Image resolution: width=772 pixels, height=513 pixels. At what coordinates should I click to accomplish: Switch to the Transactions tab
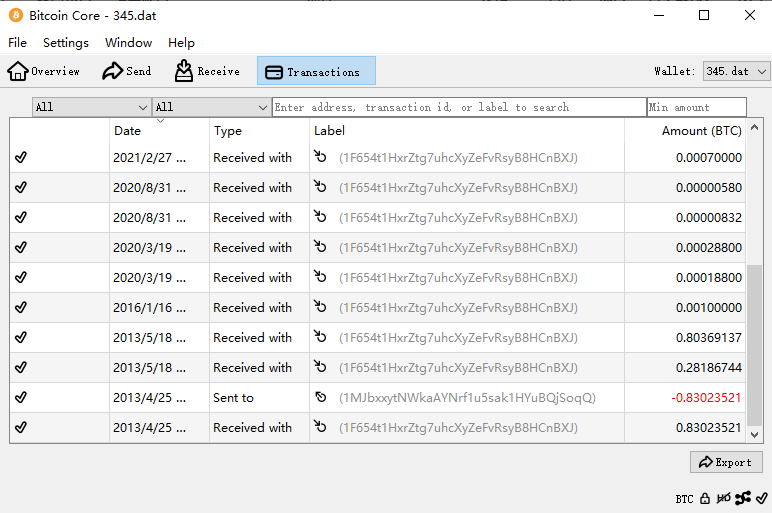(316, 71)
